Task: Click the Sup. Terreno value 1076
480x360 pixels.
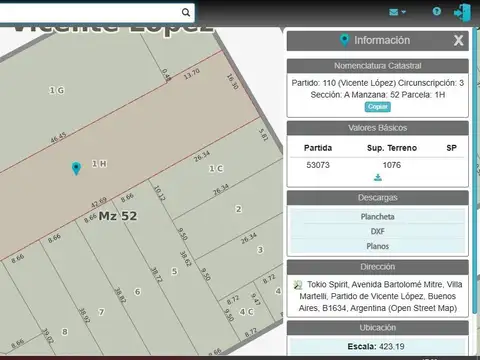Action: pyautogui.click(x=392, y=165)
